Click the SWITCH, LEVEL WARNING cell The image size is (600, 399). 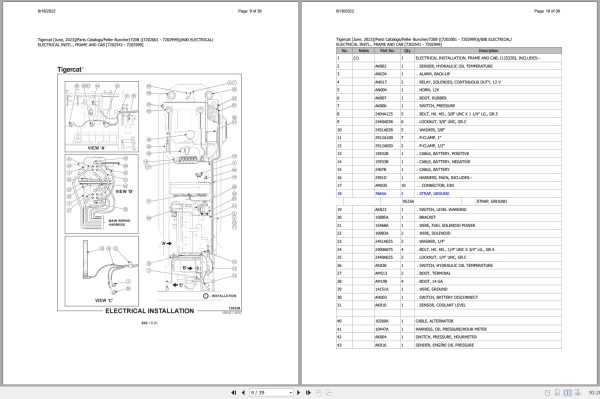pos(488,210)
